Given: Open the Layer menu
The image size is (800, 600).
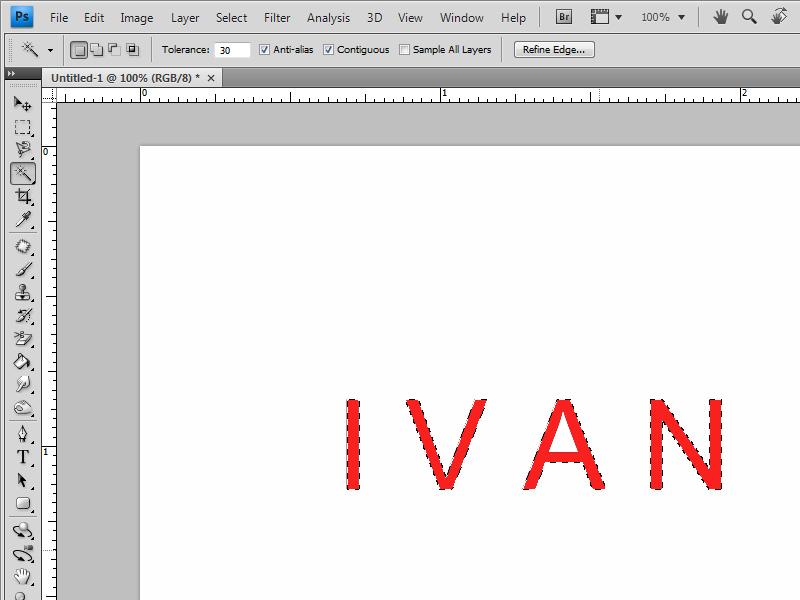Looking at the screenshot, I should pyautogui.click(x=185, y=18).
